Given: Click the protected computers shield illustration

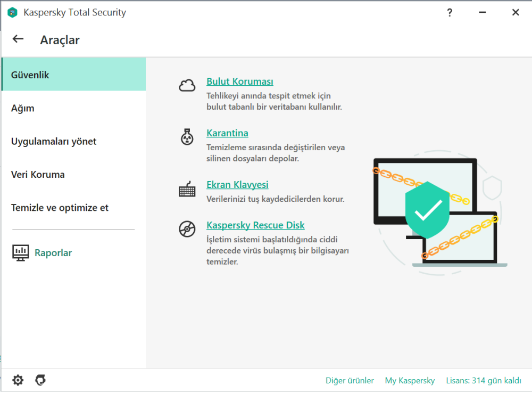Looking at the screenshot, I should (440, 212).
